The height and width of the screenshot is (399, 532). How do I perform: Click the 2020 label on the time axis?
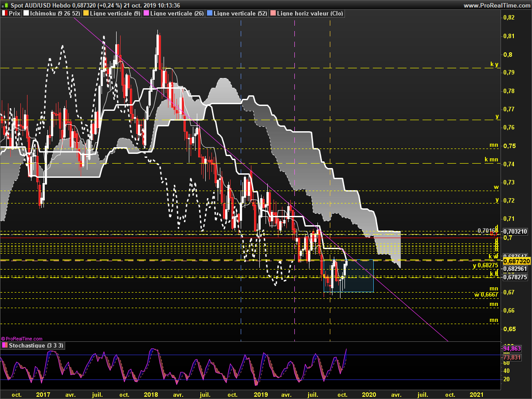369,394
